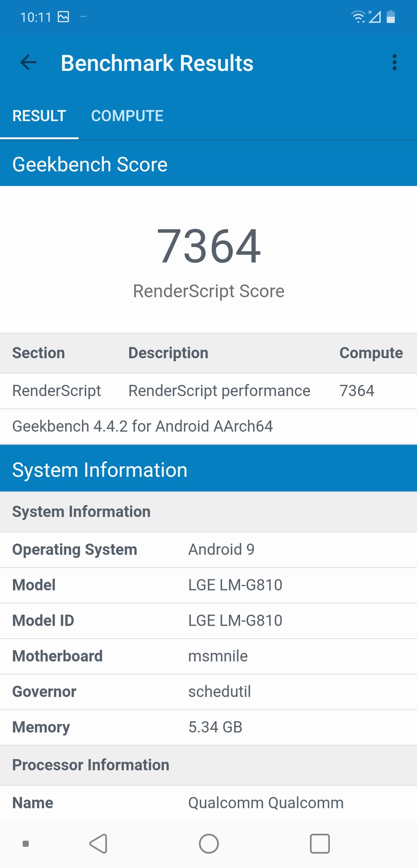Screen dimensions: 417x868
Task: Tap the screenshot notification icon in status bar
Action: tap(63, 17)
